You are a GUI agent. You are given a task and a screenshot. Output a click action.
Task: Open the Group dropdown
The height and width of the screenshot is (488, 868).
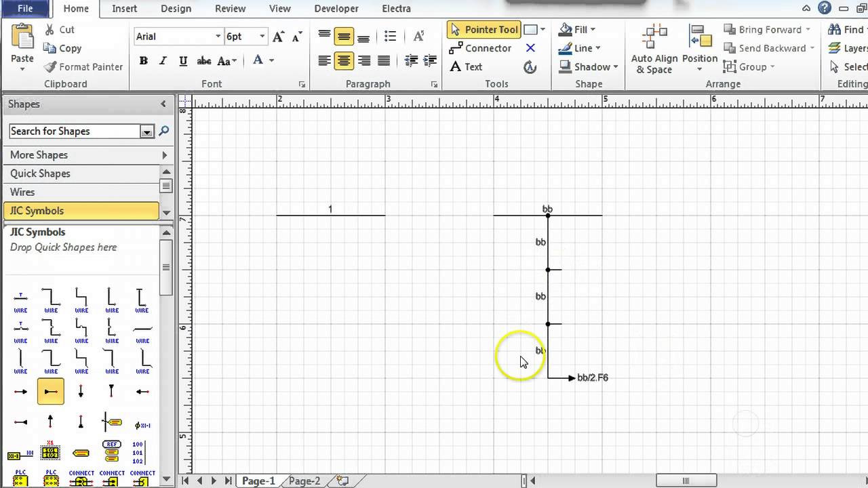749,66
